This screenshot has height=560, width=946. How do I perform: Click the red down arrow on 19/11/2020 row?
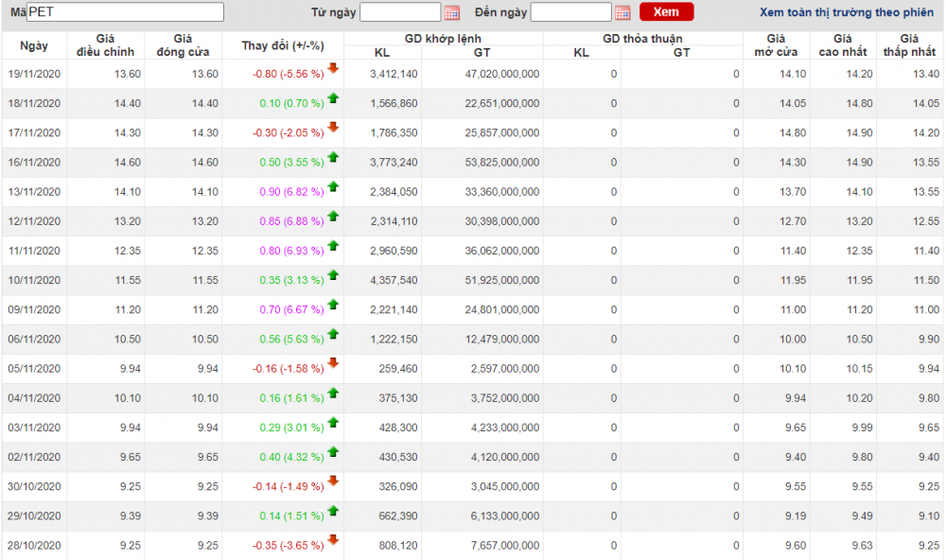333,67
